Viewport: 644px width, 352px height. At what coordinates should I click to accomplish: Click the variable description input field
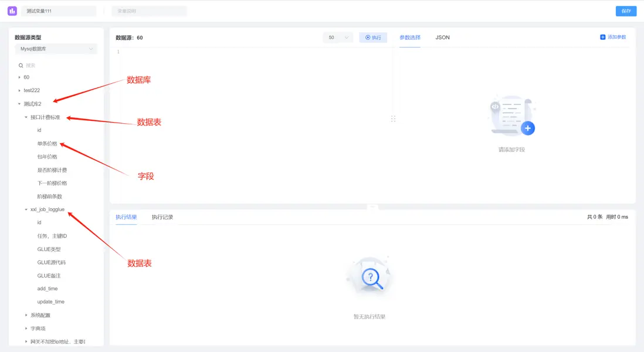click(x=149, y=11)
